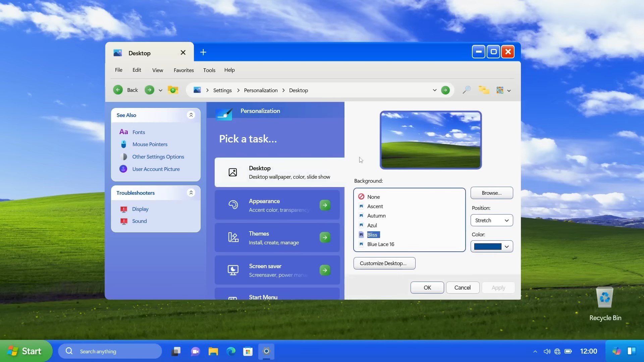The image size is (644, 362).
Task: Open the navigation history dropdown arrow
Action: tap(160, 90)
